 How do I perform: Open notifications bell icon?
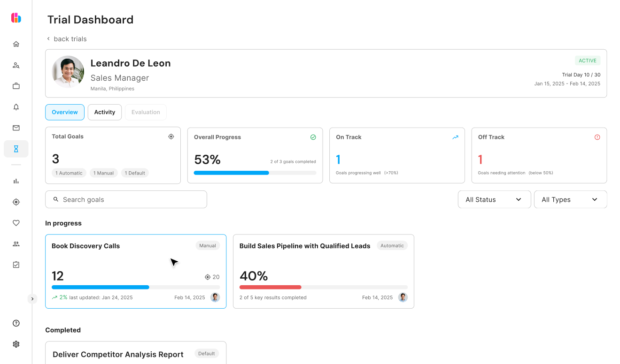16,107
